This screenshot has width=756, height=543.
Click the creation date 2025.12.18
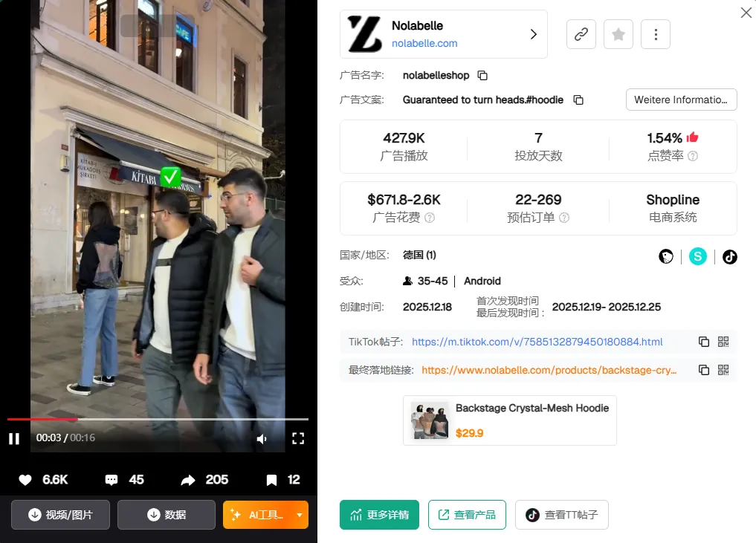pyautogui.click(x=427, y=307)
